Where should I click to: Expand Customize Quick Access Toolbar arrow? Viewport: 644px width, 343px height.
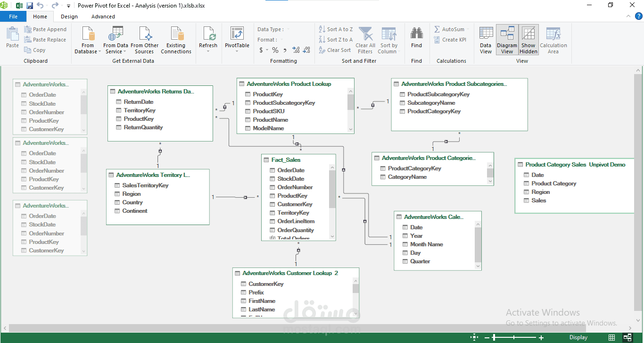click(x=68, y=6)
